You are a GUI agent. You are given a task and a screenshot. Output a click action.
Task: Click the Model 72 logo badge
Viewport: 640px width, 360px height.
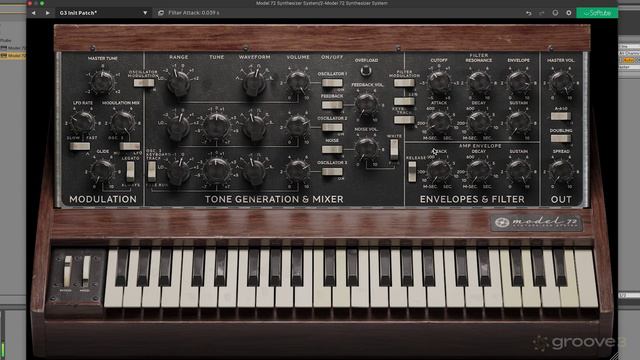[536, 223]
